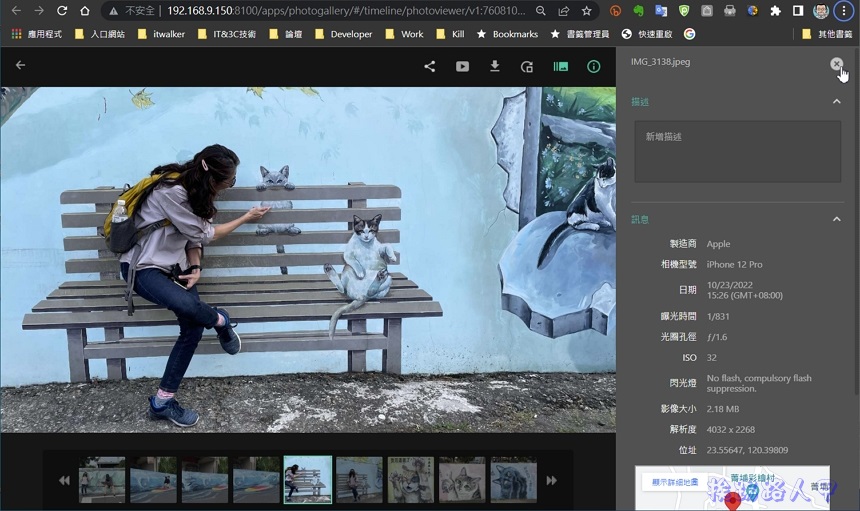Click the red location pin on map

coord(732,500)
